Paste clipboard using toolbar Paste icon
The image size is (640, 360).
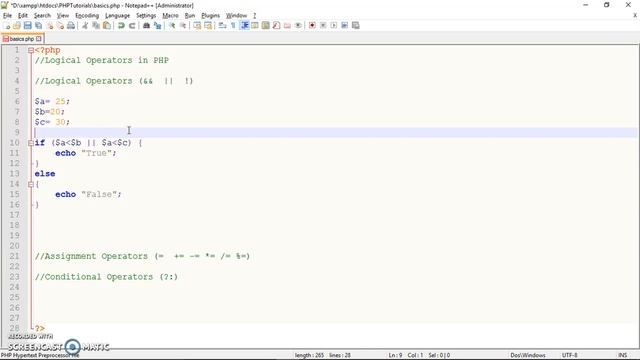tap(107, 25)
